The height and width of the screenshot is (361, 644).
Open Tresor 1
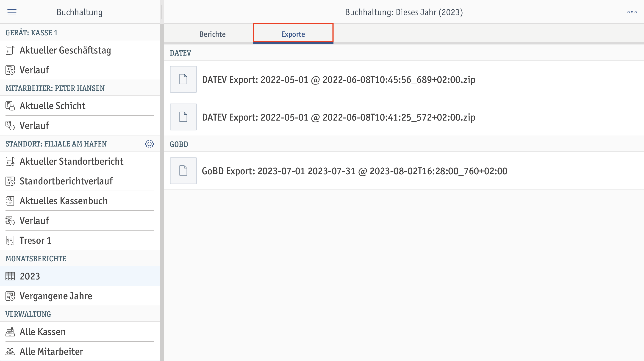80,241
